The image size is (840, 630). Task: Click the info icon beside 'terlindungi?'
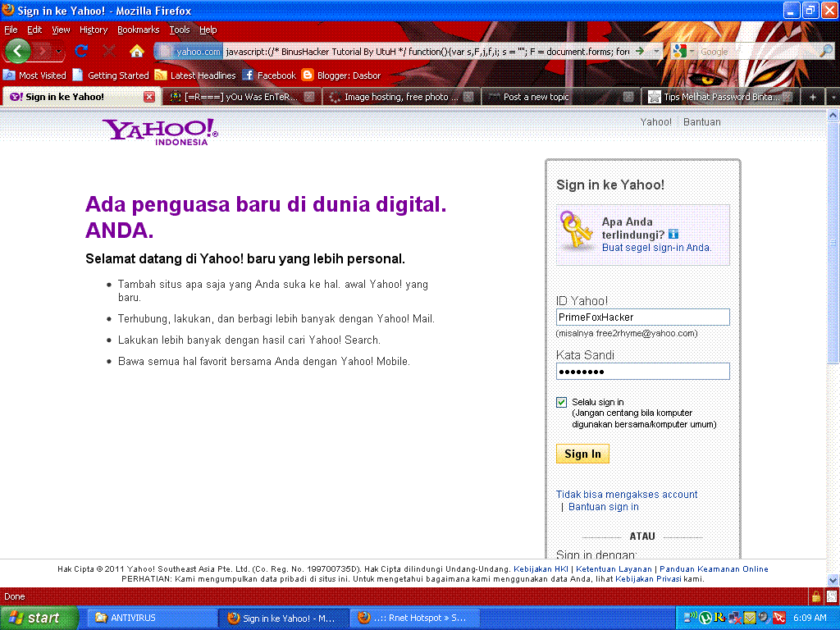click(673, 234)
